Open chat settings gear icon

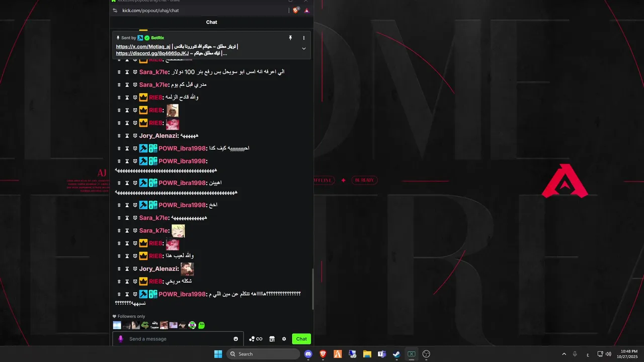(x=284, y=339)
